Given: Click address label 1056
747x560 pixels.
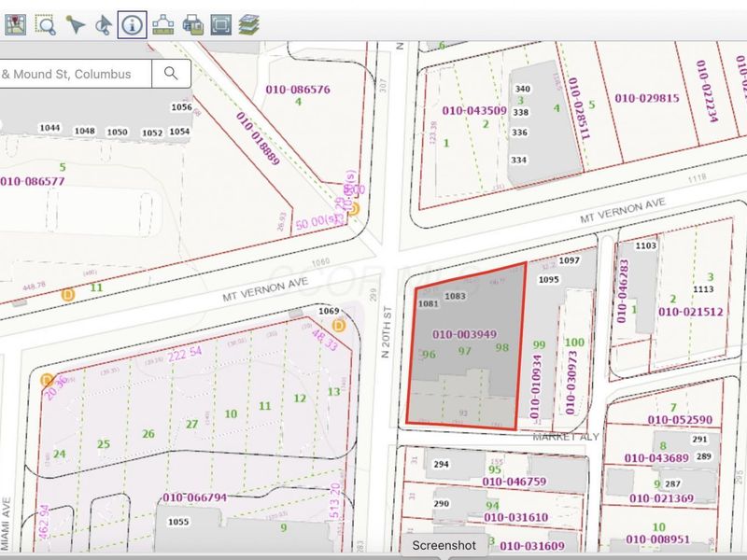Looking at the screenshot, I should coord(181,107).
